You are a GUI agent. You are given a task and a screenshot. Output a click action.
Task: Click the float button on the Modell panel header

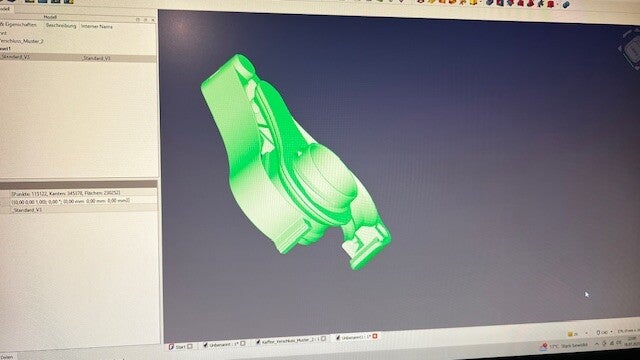(x=145, y=19)
